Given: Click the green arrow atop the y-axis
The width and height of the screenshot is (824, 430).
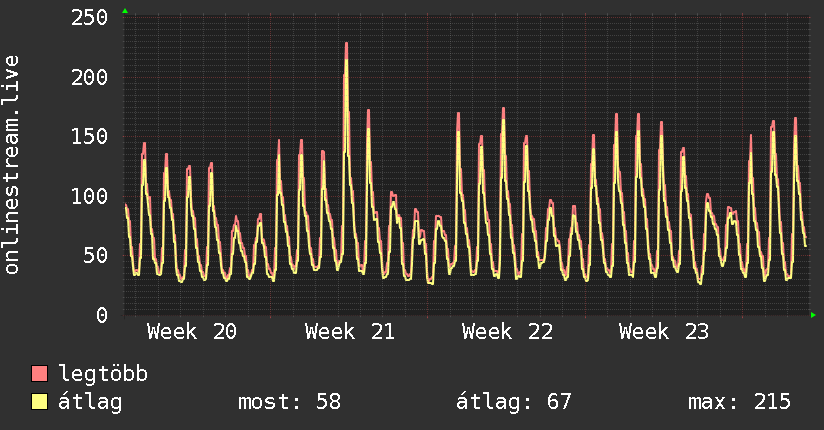Looking at the screenshot, I should click(x=125, y=11).
